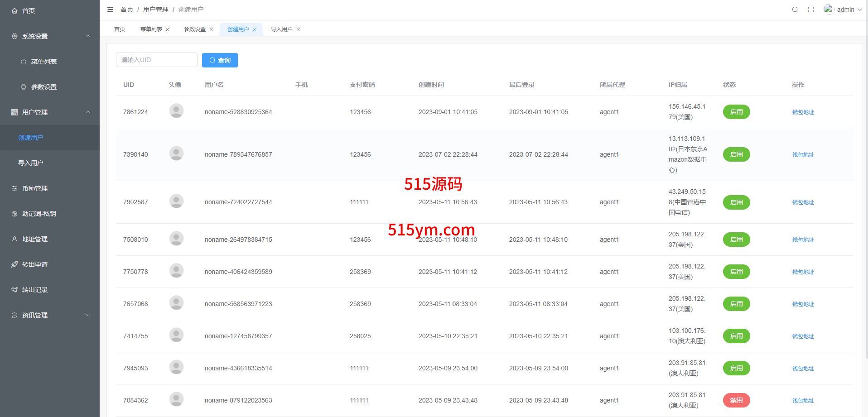The height and width of the screenshot is (417, 868).
Task: Open 转出申请 in the sidebar
Action: coord(35,264)
